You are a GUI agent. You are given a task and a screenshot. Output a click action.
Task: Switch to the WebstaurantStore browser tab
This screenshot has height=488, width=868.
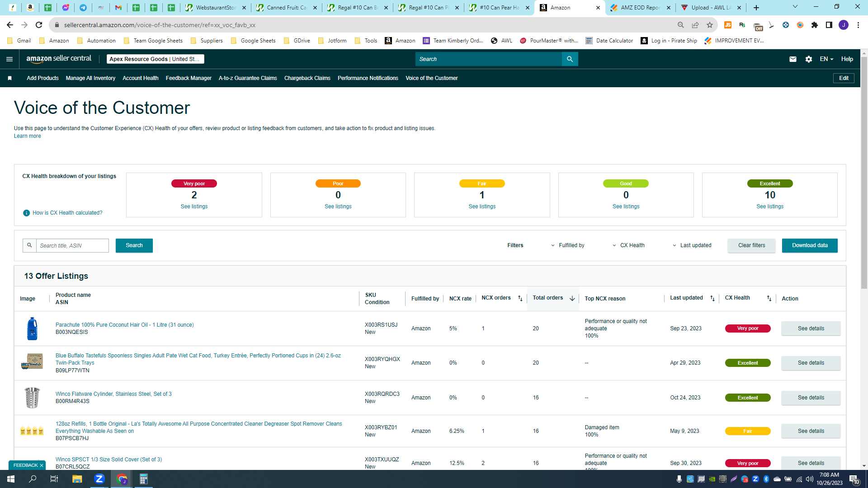216,8
